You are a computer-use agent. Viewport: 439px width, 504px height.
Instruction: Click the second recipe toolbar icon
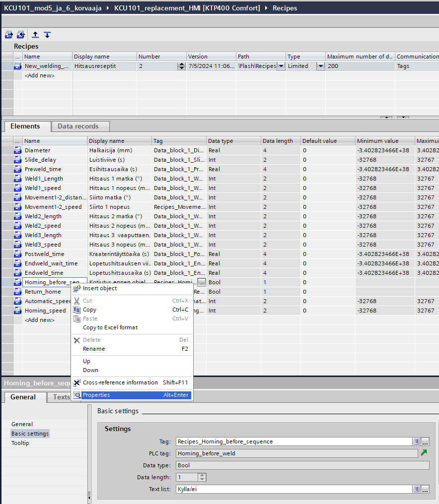click(20, 35)
